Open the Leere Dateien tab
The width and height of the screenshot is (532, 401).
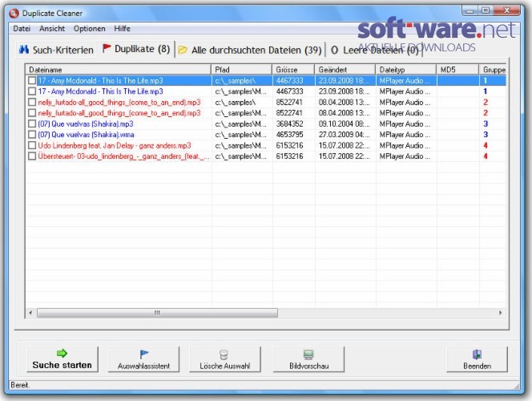pyautogui.click(x=375, y=50)
